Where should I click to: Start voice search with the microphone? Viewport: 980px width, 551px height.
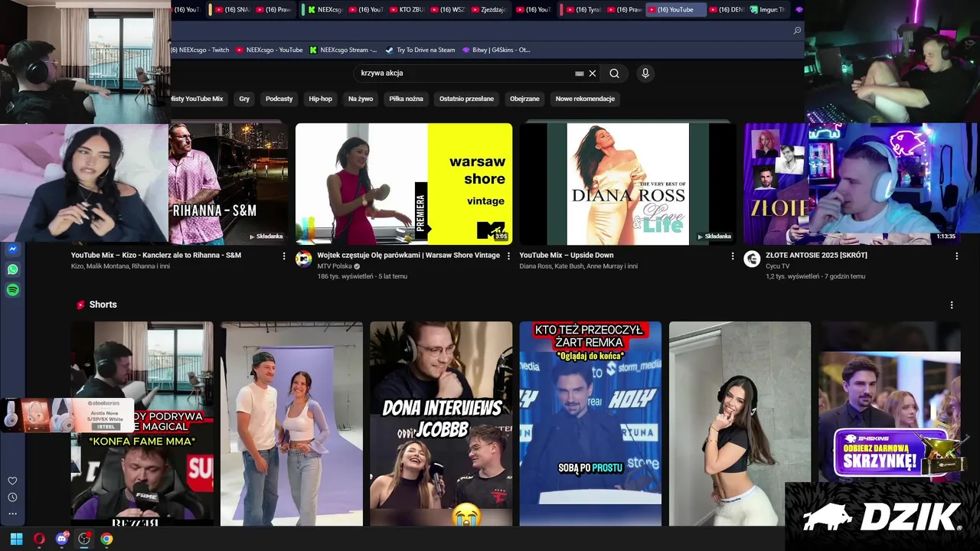pos(645,73)
